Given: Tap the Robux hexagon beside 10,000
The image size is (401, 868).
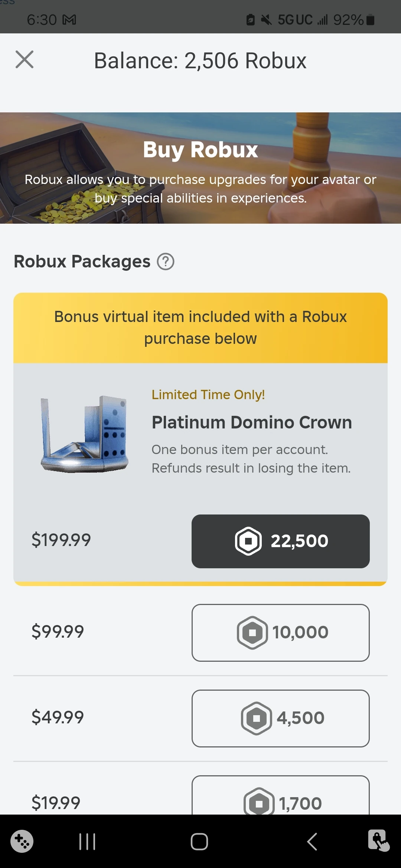Looking at the screenshot, I should coord(252,632).
